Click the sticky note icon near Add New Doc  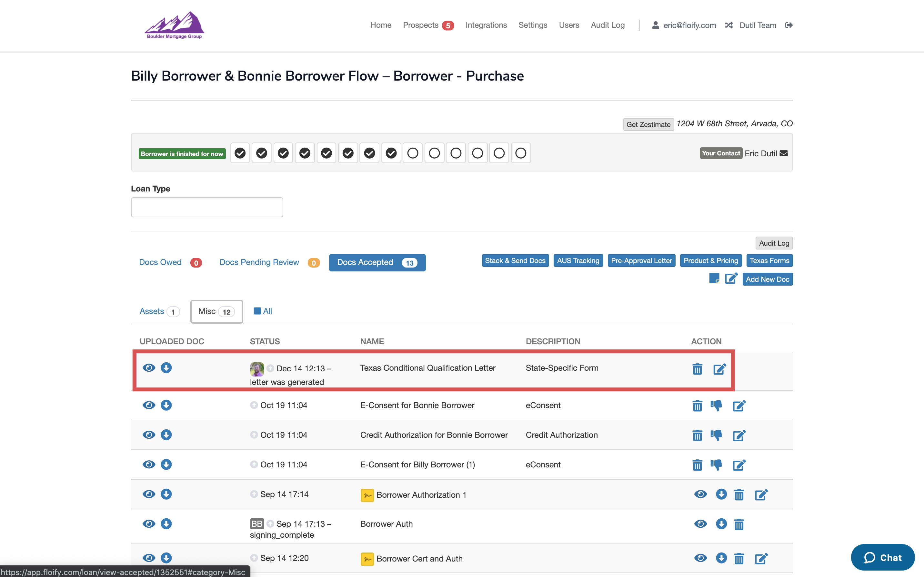pos(714,279)
